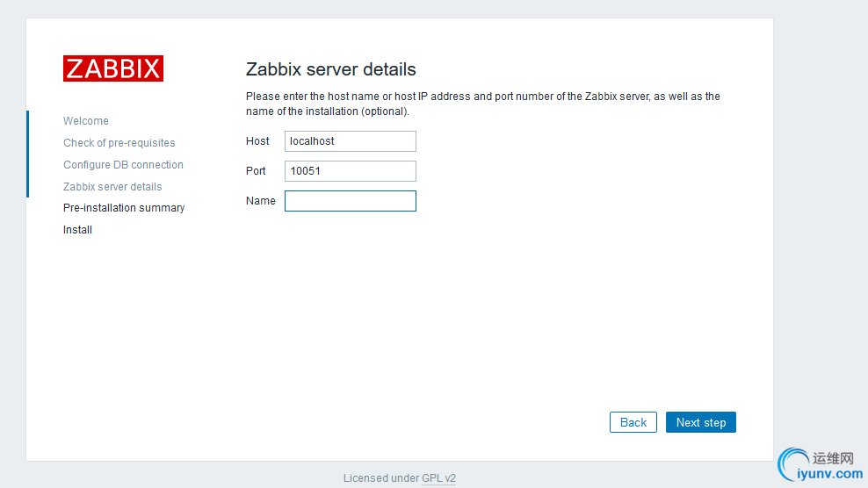Focus the empty Name text field

click(350, 201)
